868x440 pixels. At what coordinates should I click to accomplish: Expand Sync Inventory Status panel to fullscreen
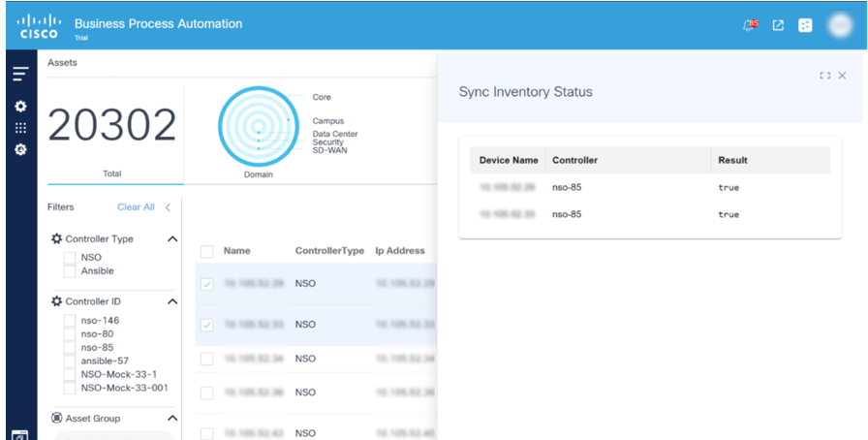pyautogui.click(x=824, y=76)
